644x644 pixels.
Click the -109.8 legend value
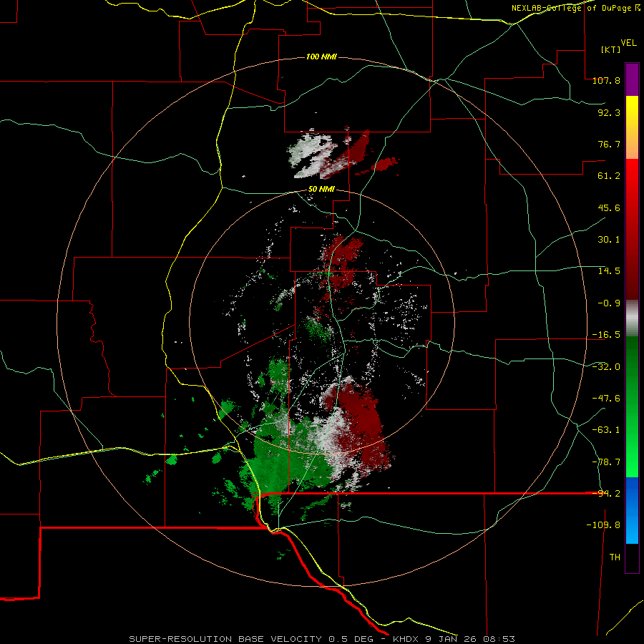(603, 525)
